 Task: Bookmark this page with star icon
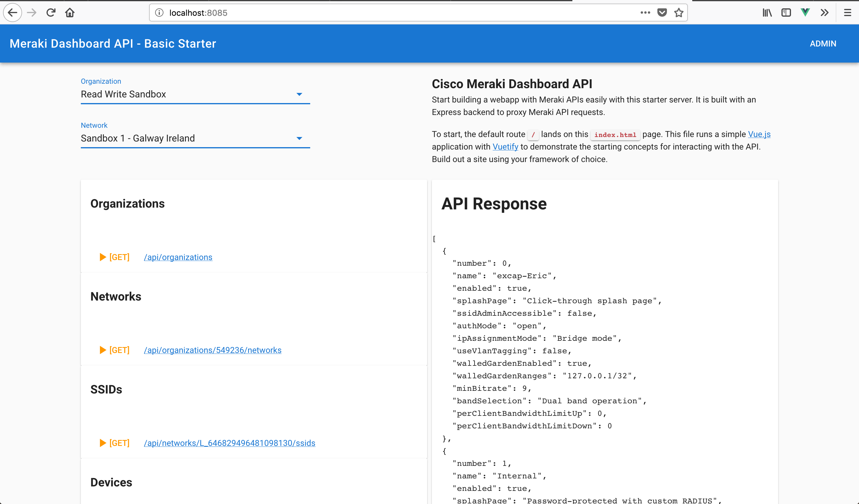[x=679, y=13]
